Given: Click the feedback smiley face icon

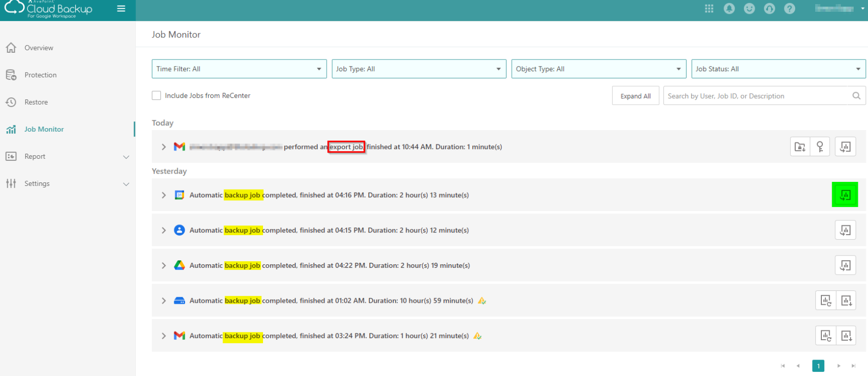Looking at the screenshot, I should [x=749, y=9].
